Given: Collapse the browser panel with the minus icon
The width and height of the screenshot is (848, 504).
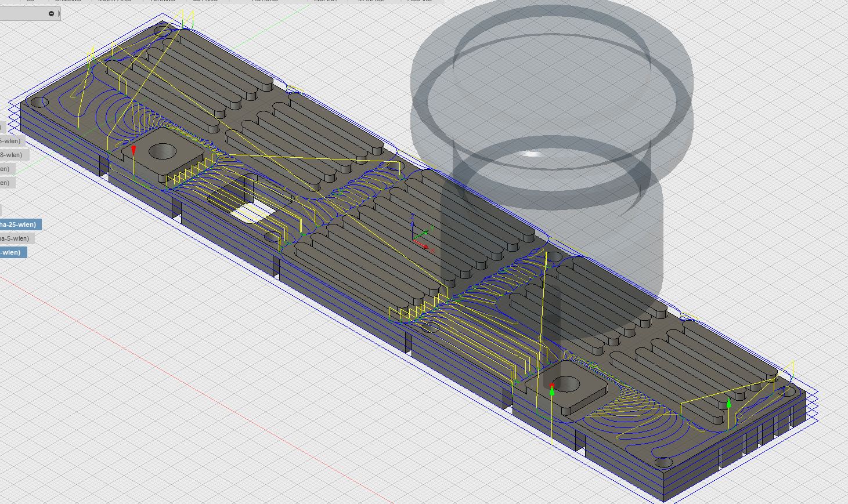Looking at the screenshot, I should coord(51,13).
